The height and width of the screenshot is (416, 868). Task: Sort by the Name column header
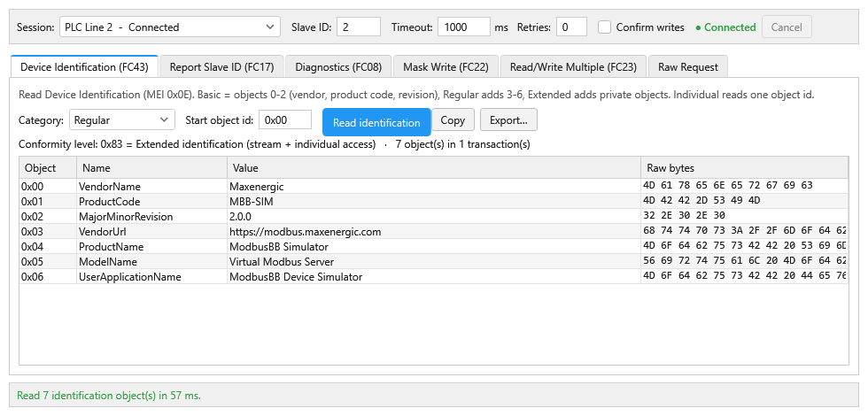pos(151,167)
